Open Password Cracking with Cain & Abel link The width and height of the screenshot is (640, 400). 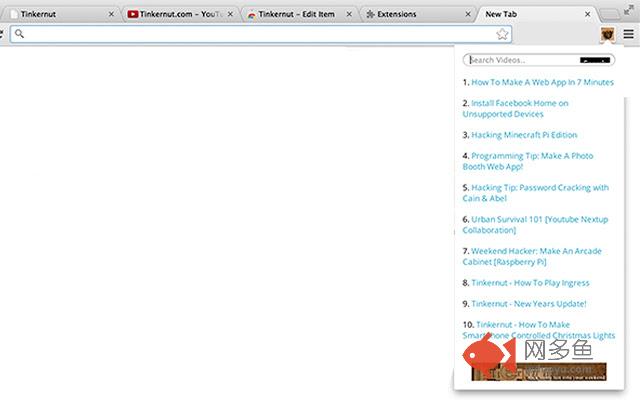coord(536,193)
